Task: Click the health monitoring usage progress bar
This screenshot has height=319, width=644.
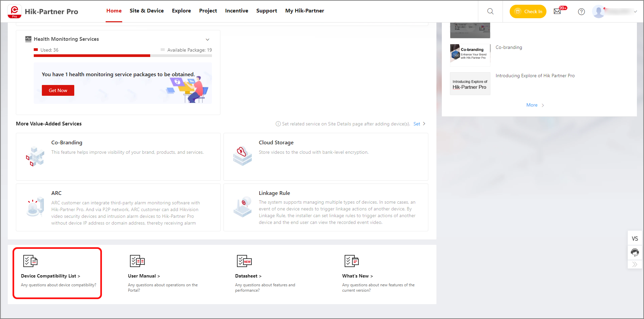Action: 123,56
